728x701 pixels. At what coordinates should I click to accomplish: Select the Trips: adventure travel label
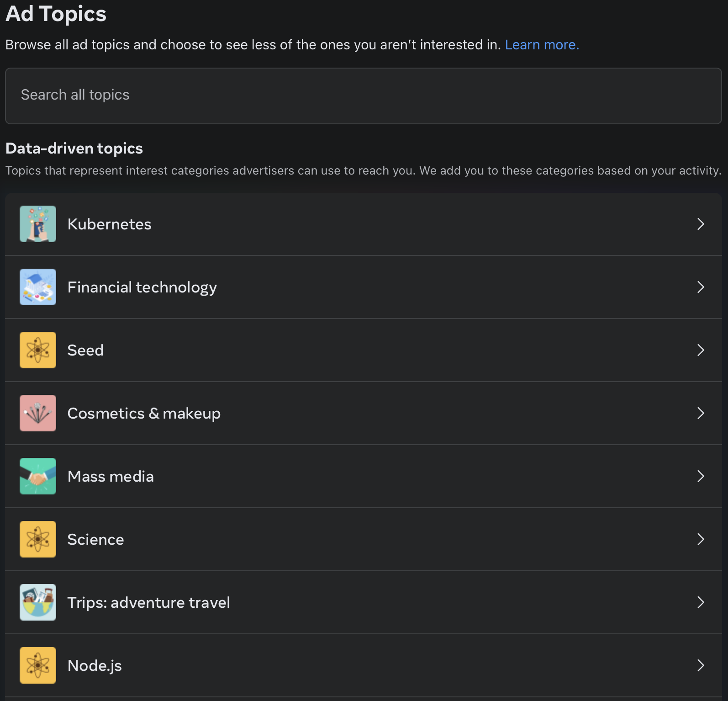coord(148,603)
